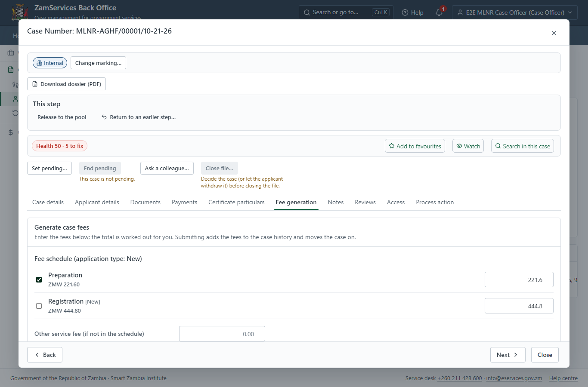The width and height of the screenshot is (588, 387).
Task: Click the notification bell icon
Action: coord(439,12)
